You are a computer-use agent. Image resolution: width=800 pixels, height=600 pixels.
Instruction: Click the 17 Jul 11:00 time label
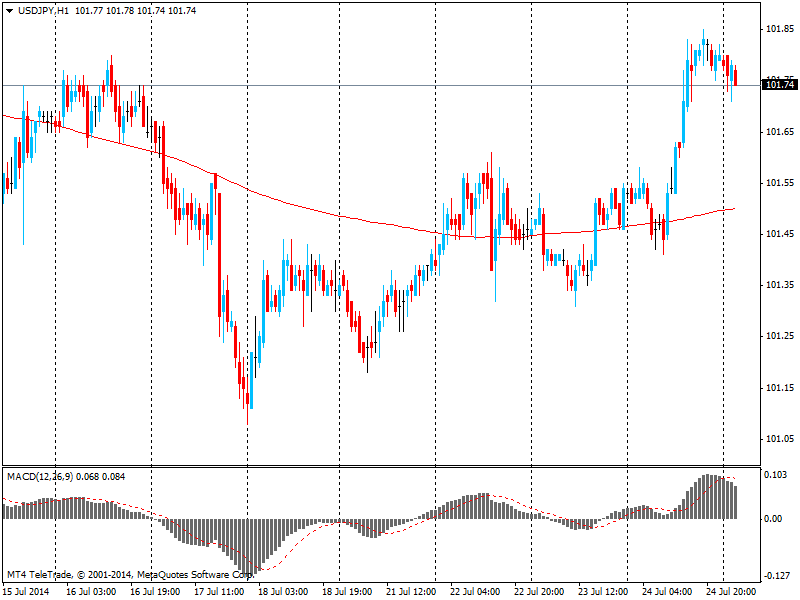220,591
